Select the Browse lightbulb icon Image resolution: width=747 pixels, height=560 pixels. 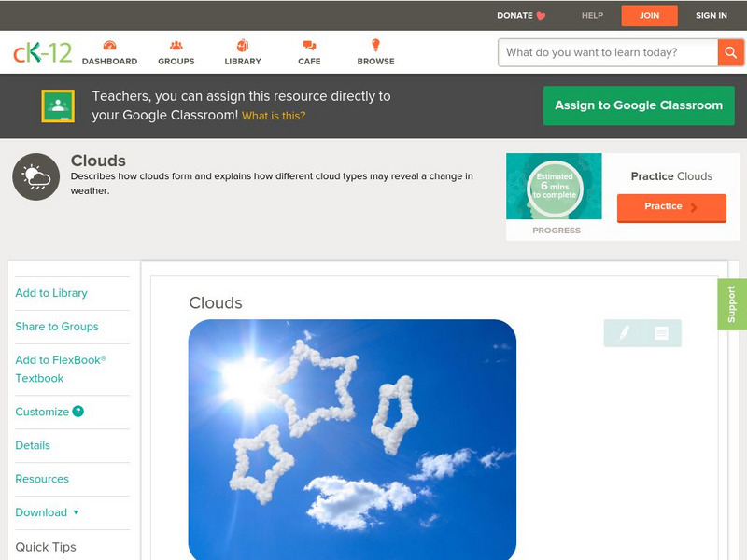374,43
